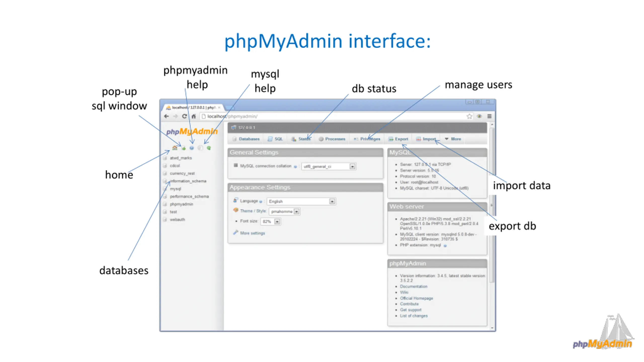This screenshot has height=362, width=644.
Task: Click the Get support link
Action: (x=411, y=310)
